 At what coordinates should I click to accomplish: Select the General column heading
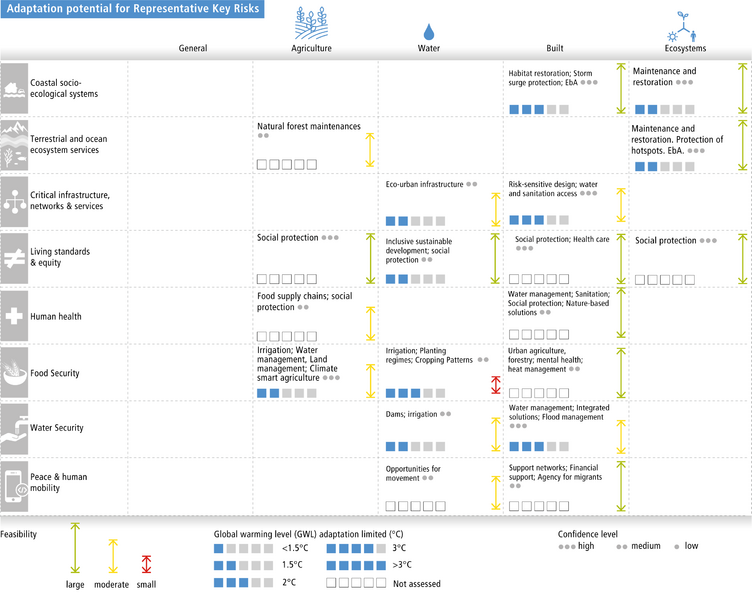[x=193, y=48]
